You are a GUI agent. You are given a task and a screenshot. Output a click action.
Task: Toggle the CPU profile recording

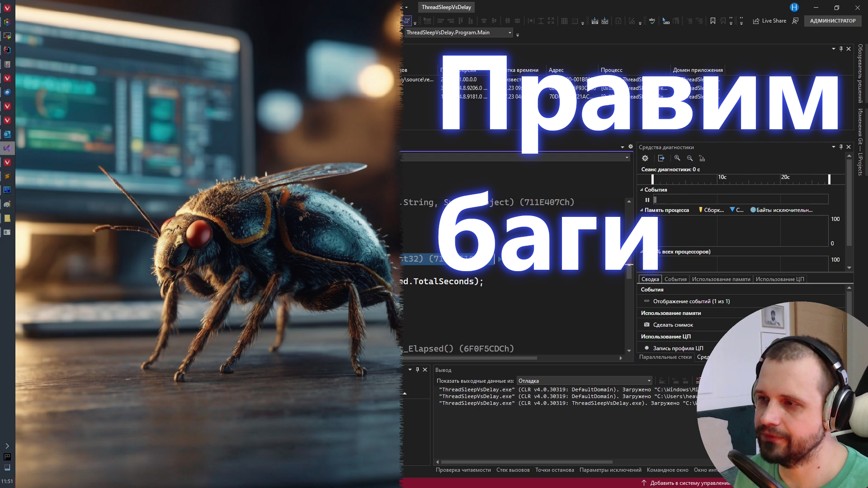[x=647, y=348]
